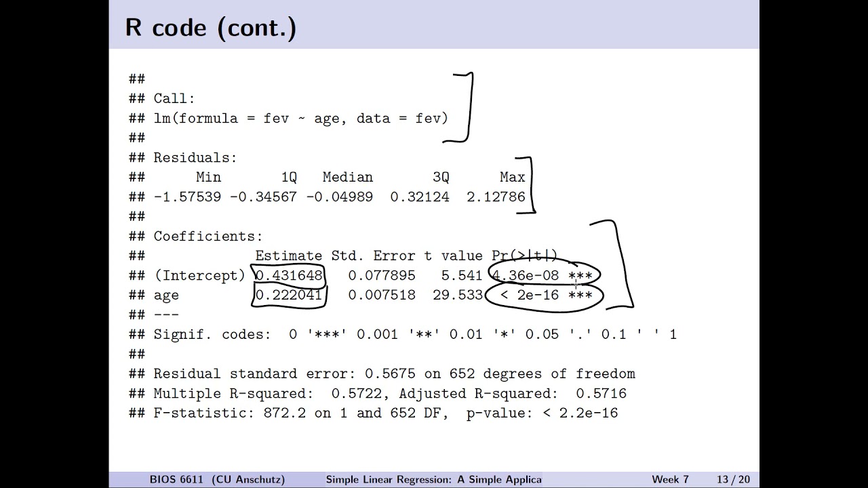Screen dimensions: 868x488
Task: Click the 'Coefficients:' heading
Action: 208,237
